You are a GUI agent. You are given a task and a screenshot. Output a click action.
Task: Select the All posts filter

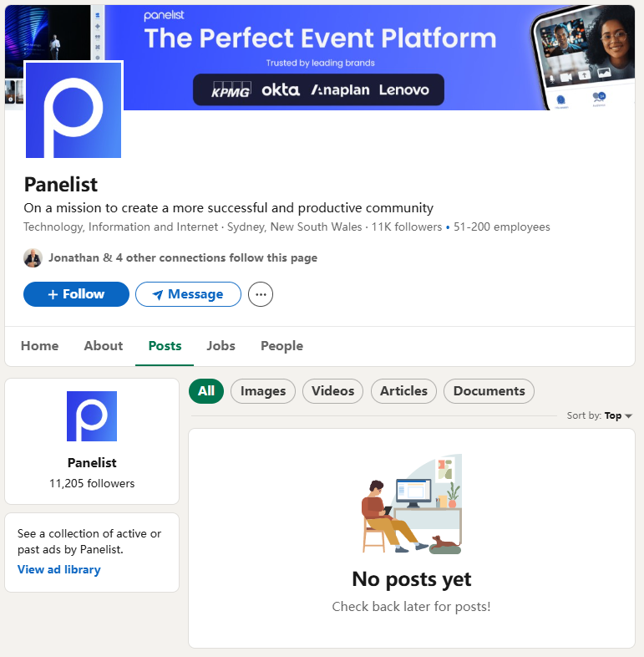pyautogui.click(x=206, y=390)
